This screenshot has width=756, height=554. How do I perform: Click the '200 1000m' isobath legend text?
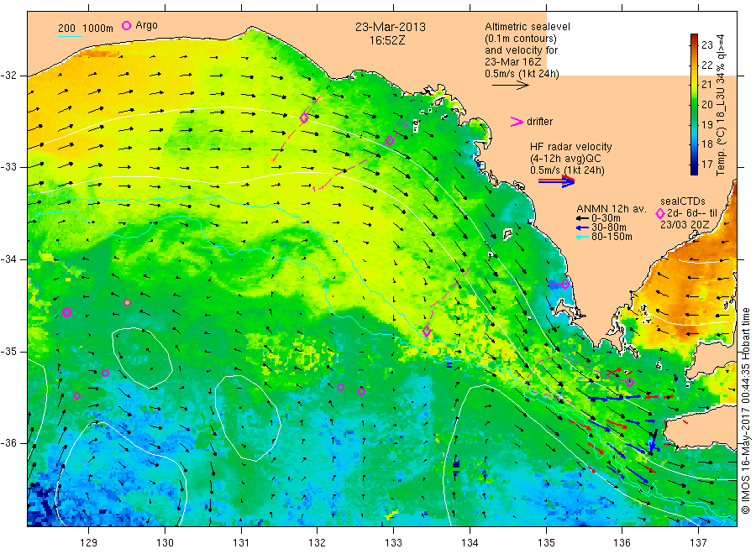click(86, 29)
